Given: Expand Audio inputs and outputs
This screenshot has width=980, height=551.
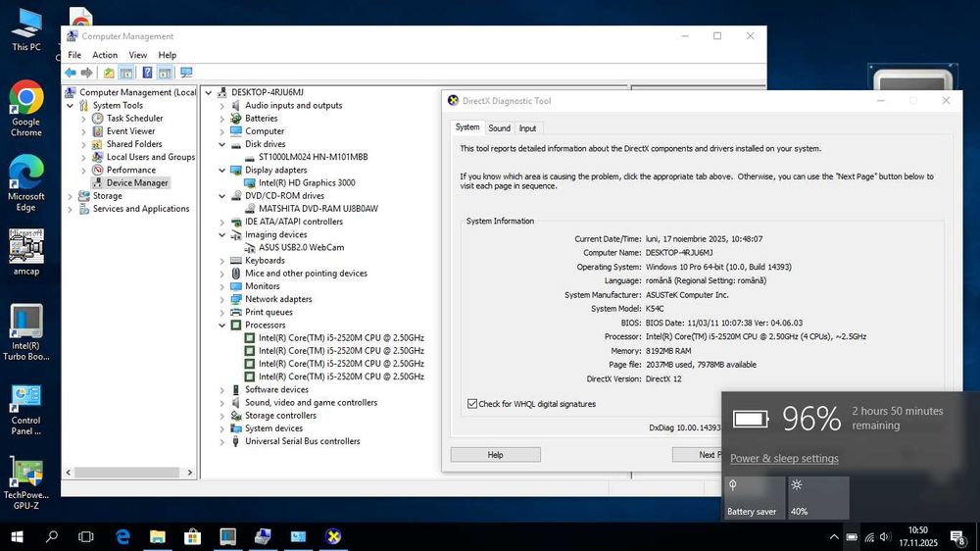Looking at the screenshot, I should click(221, 106).
